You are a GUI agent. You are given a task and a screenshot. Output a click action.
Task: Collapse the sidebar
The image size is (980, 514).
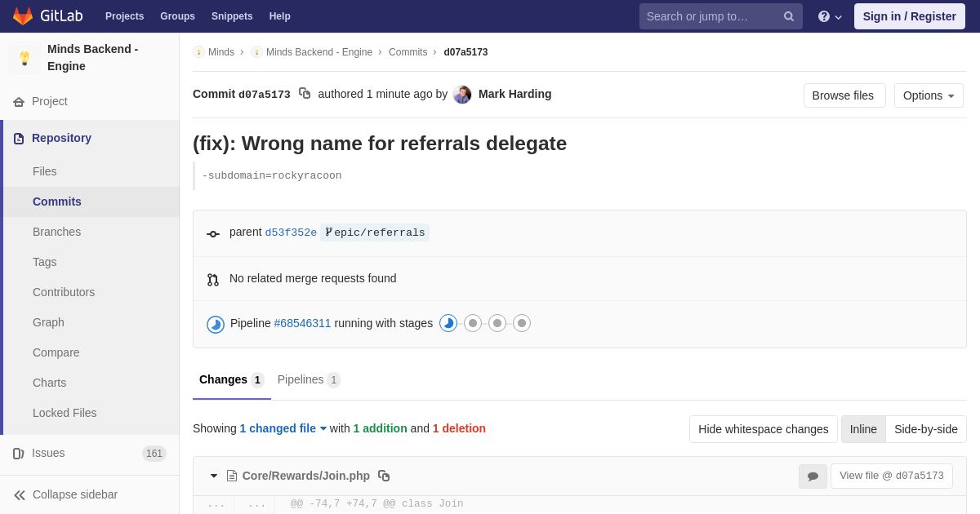click(90, 494)
